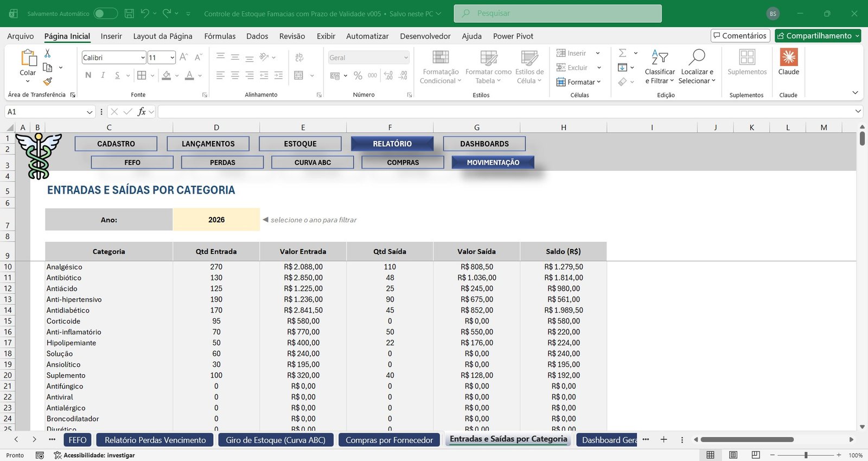Open the Geral number format dropdown
The width and height of the screenshot is (868, 461).
[x=406, y=57]
